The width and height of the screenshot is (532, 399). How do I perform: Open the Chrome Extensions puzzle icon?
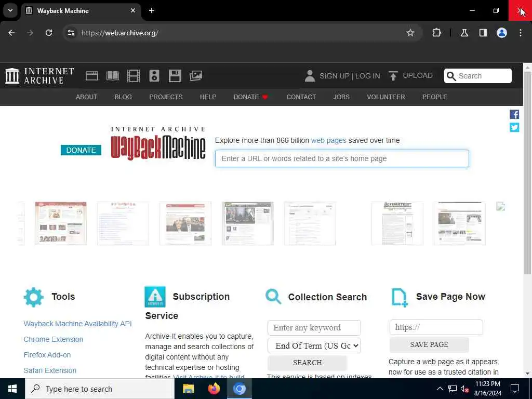pyautogui.click(x=436, y=33)
